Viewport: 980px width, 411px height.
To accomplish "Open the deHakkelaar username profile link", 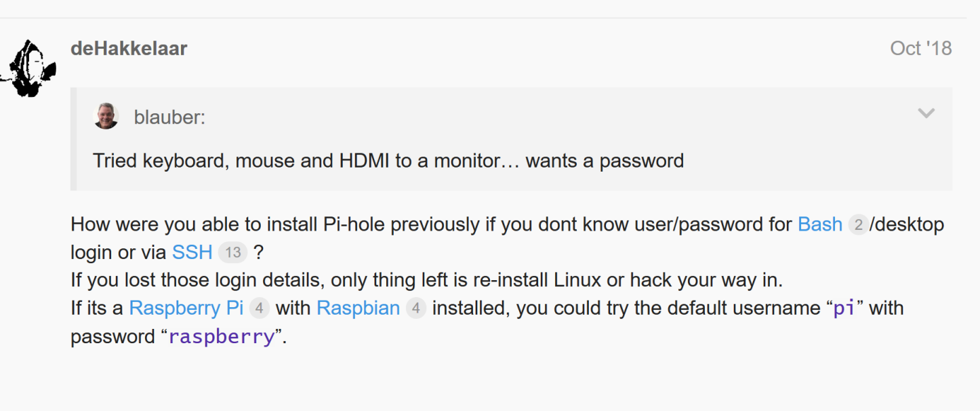I will click(129, 49).
